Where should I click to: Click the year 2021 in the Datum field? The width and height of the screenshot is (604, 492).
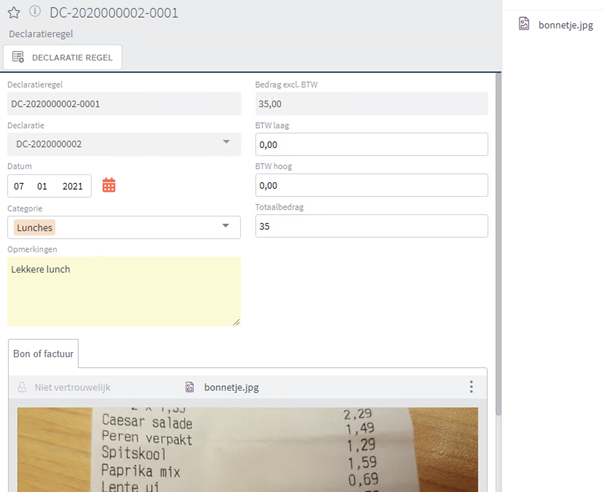click(x=72, y=186)
